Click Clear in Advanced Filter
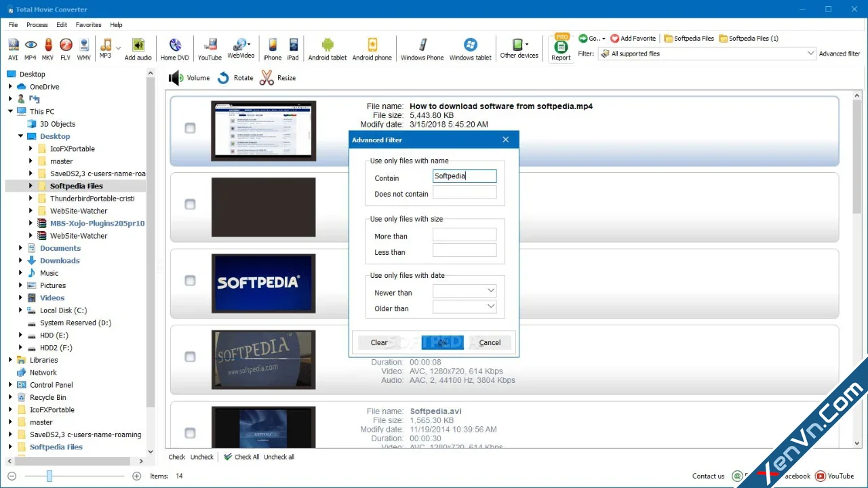Screen dimensions: 868x488 379,342
